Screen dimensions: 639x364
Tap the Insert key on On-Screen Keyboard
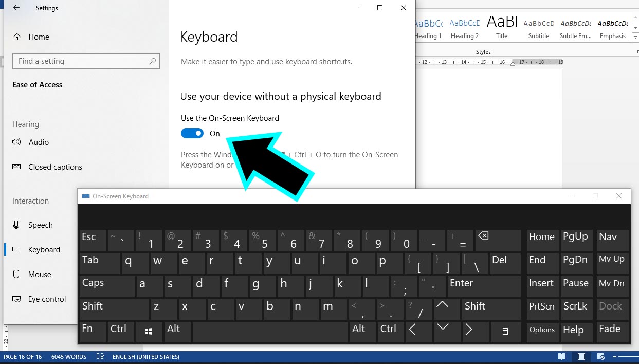click(542, 286)
